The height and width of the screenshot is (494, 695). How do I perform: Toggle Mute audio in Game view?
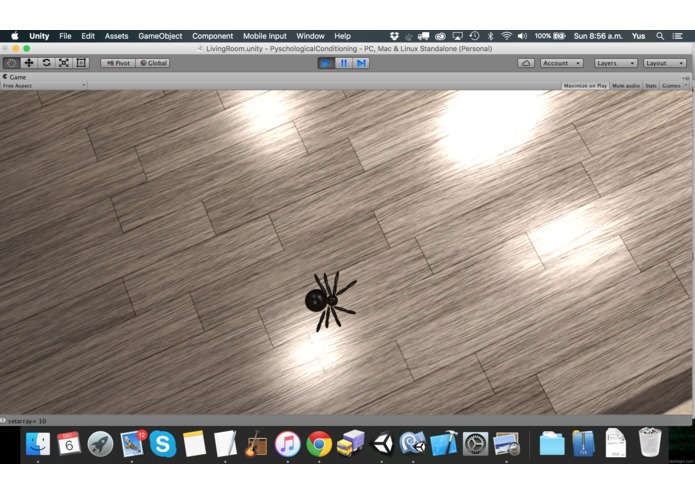click(626, 86)
